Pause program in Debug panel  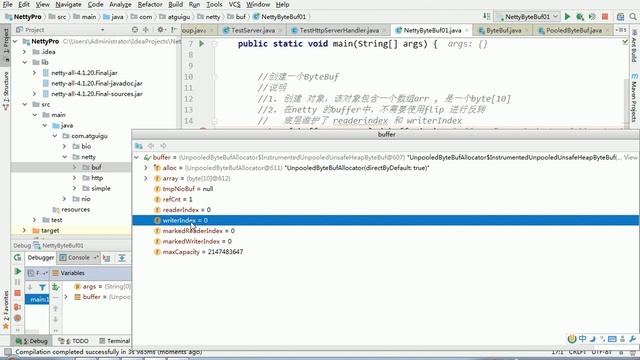[x=18, y=282]
